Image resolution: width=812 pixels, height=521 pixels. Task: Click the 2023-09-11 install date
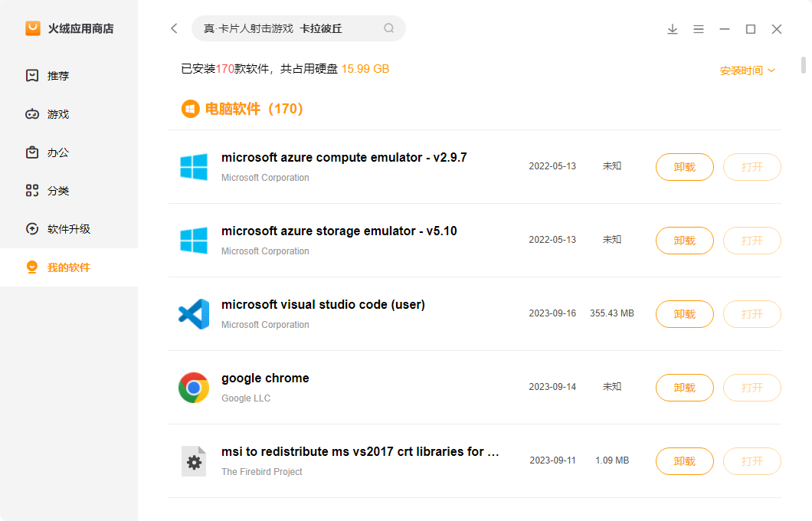tap(552, 460)
